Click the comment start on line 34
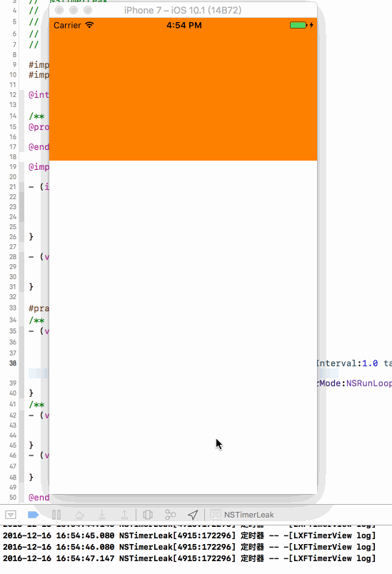This screenshot has width=392, height=574. point(36,321)
